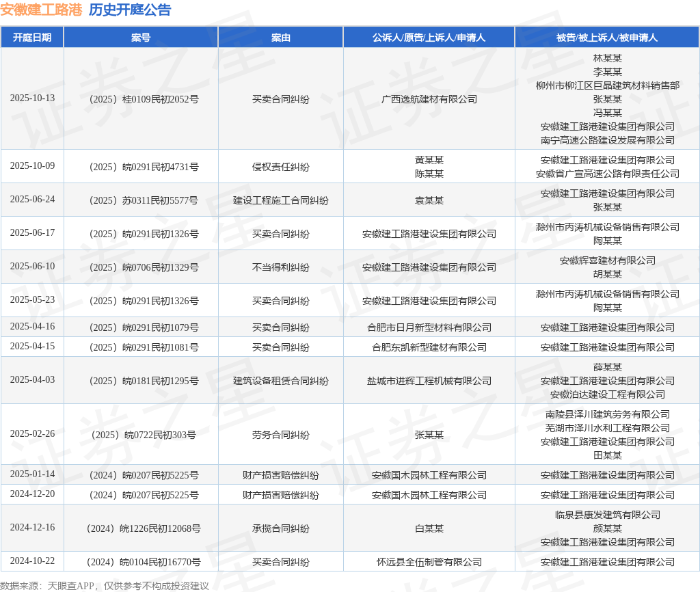Click the 公诉人/原告/上诉人/申请人 column header
This screenshot has width=700, height=592.
(429, 38)
